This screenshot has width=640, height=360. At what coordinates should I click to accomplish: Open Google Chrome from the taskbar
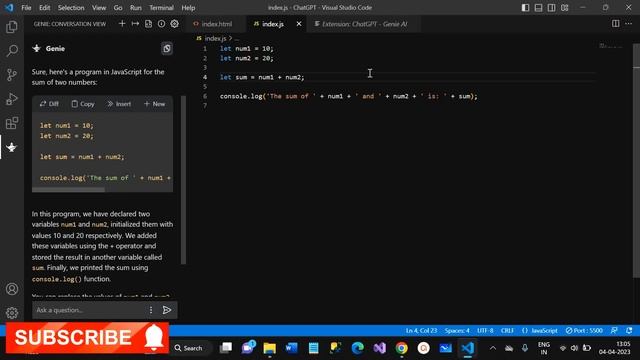(x=402, y=348)
